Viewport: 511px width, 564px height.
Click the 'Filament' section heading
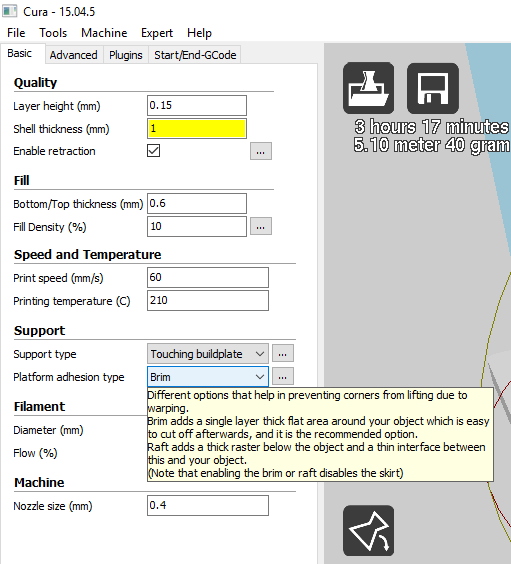click(40, 406)
